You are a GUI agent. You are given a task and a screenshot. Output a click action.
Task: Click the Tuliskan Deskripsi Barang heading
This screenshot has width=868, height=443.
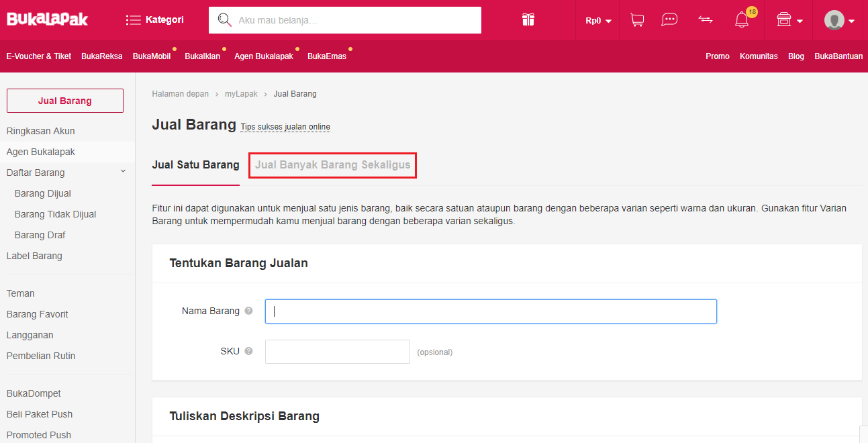pyautogui.click(x=244, y=416)
